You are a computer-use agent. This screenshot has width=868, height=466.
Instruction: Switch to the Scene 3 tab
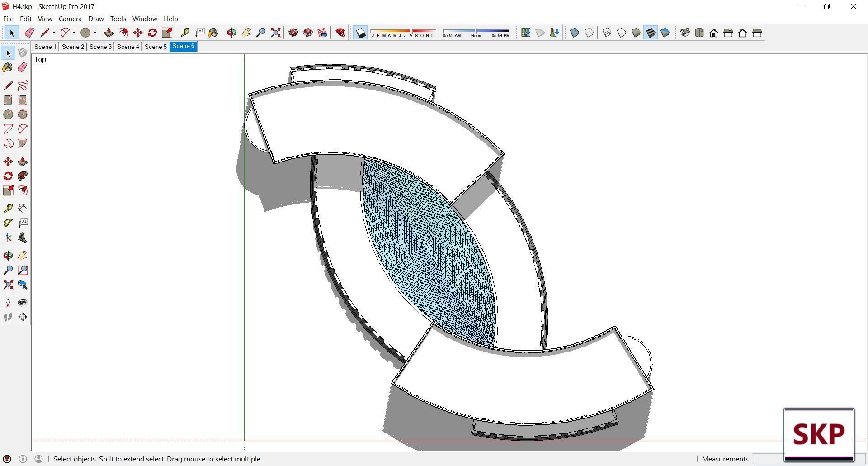(x=100, y=47)
